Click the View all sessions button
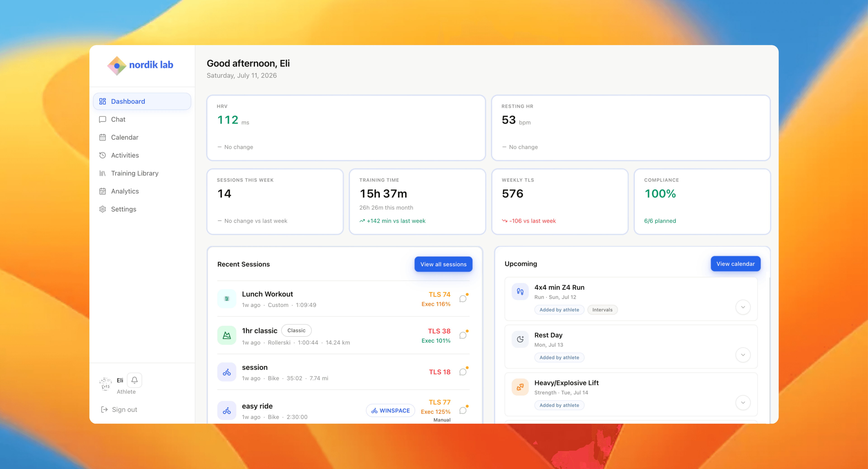Viewport: 868px width, 469px height. (443, 264)
